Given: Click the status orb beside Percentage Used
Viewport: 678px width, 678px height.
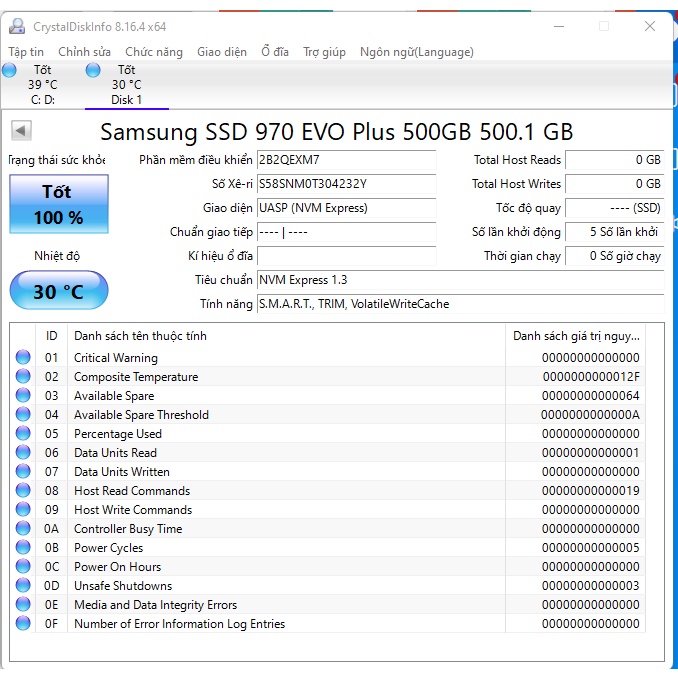Looking at the screenshot, I should tap(23, 433).
